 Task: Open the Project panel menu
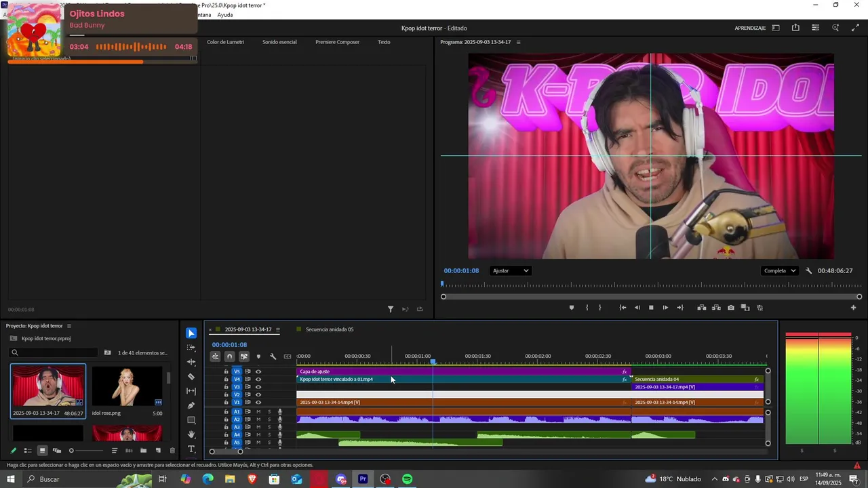[x=70, y=326]
